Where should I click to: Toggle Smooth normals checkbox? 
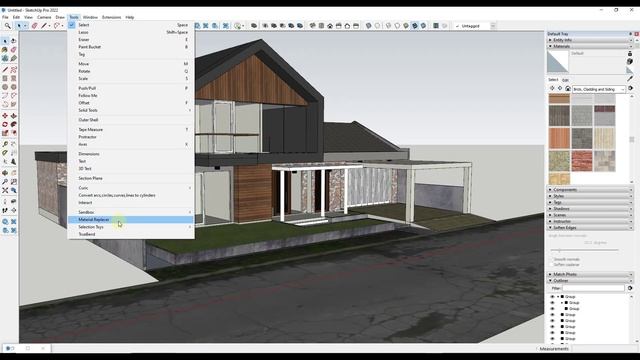tap(551, 259)
